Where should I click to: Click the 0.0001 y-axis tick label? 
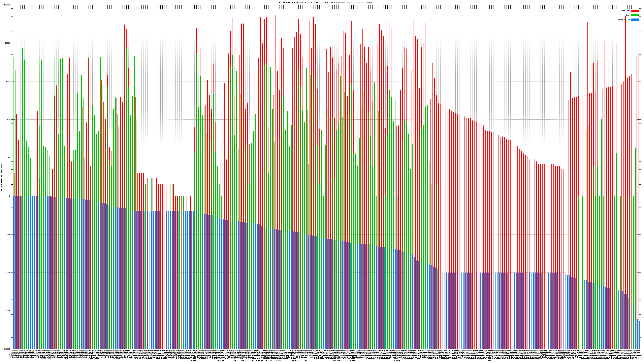pyautogui.click(x=7, y=349)
